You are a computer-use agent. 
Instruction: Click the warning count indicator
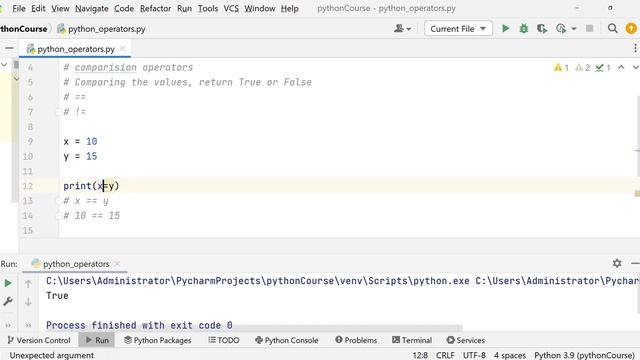[x=561, y=68]
